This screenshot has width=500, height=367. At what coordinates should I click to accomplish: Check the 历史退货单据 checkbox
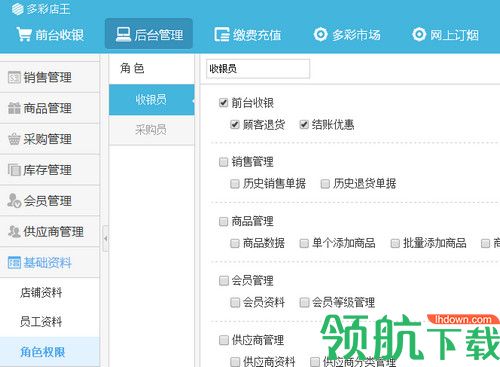click(x=325, y=184)
